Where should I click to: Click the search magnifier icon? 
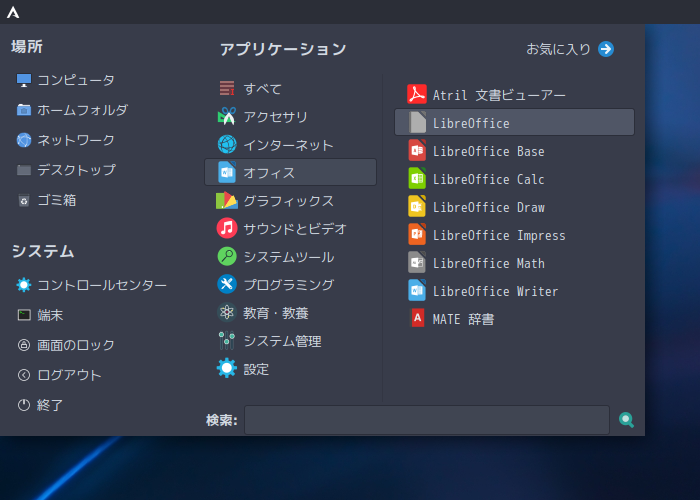pyautogui.click(x=626, y=420)
